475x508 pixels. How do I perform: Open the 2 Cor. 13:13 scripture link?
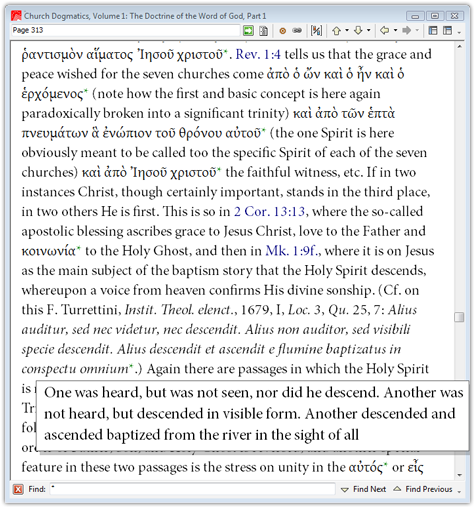pyautogui.click(x=269, y=212)
